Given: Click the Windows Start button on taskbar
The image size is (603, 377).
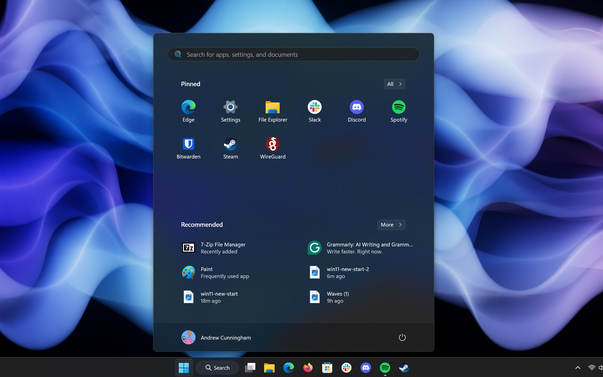Looking at the screenshot, I should pyautogui.click(x=184, y=368).
